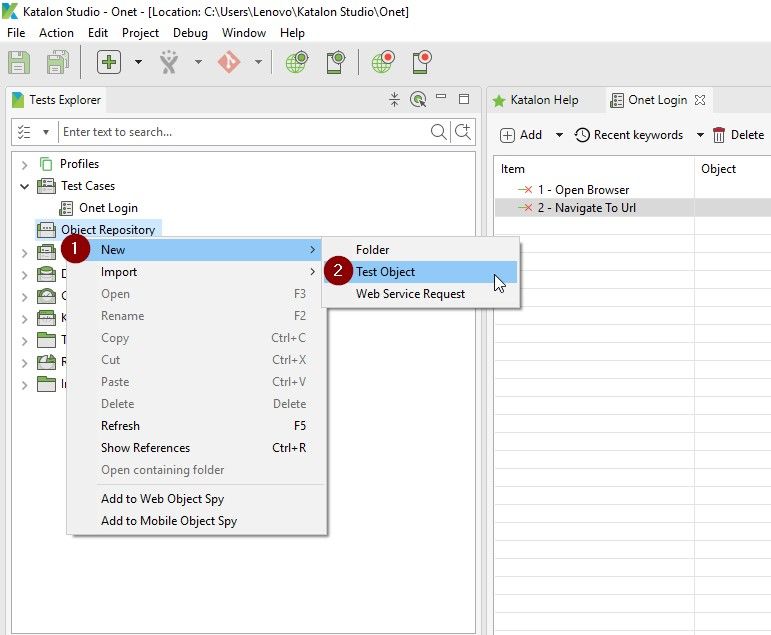Select Test Object in the New submenu
Screen dimensions: 771x635
click(x=385, y=272)
